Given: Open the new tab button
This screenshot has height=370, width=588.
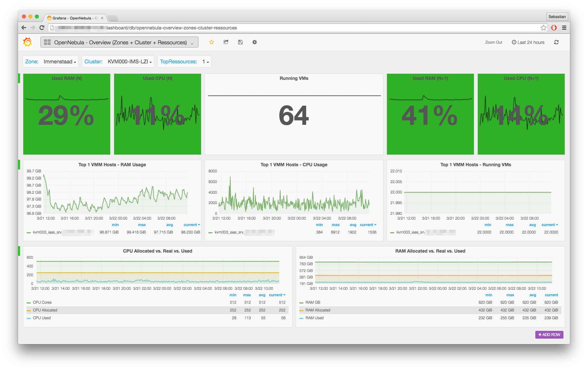Looking at the screenshot, I should click(112, 18).
